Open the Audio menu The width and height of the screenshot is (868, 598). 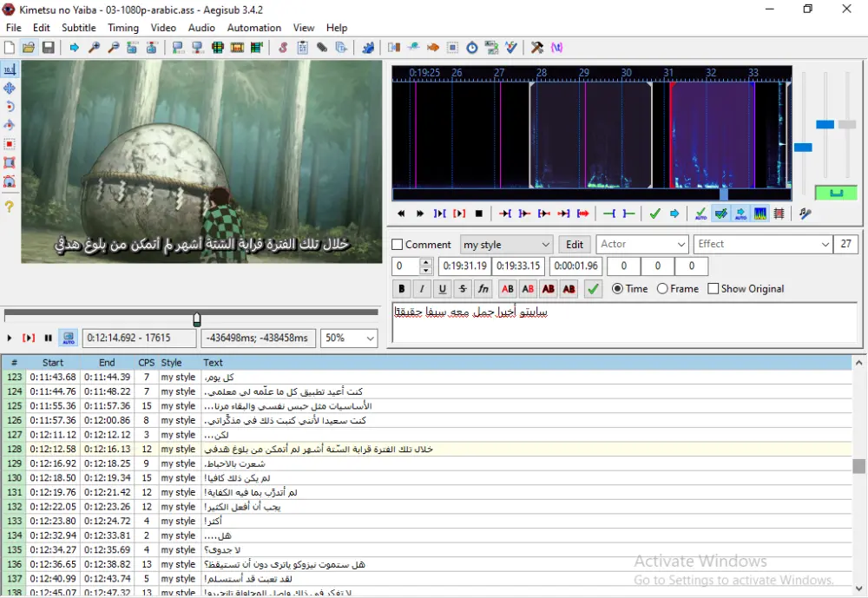pos(201,28)
